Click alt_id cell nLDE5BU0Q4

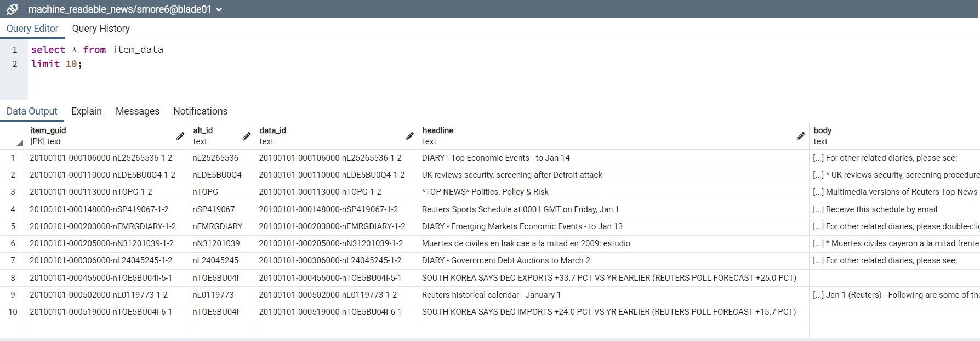[222, 175]
